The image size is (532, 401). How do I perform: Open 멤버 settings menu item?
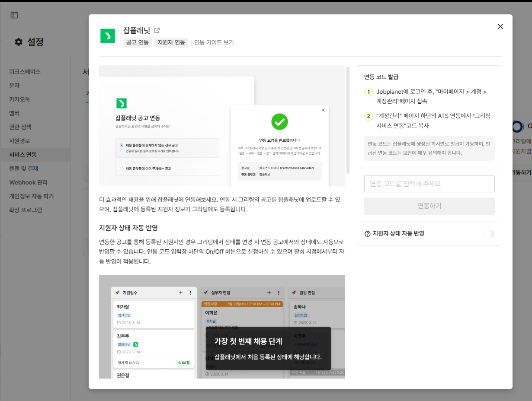click(x=15, y=113)
